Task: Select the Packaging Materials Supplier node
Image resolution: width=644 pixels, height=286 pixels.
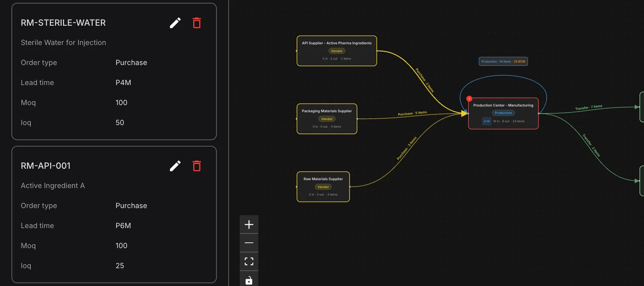Action: [x=327, y=119]
